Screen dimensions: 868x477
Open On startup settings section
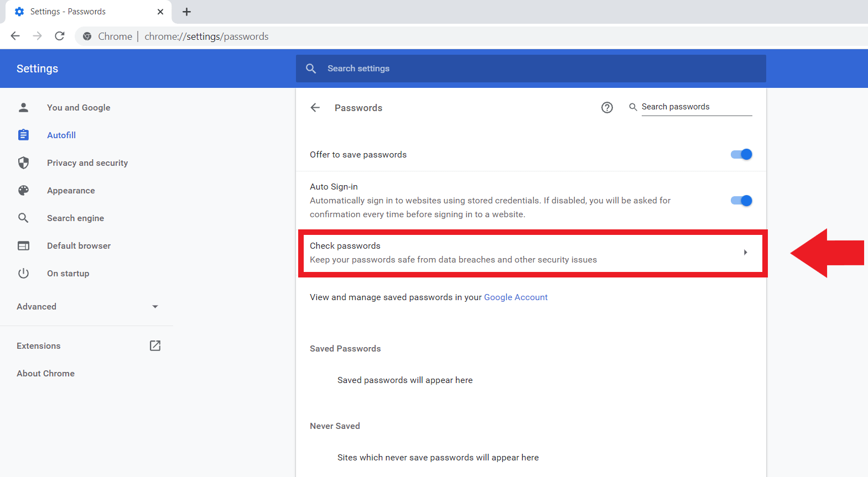coord(68,273)
